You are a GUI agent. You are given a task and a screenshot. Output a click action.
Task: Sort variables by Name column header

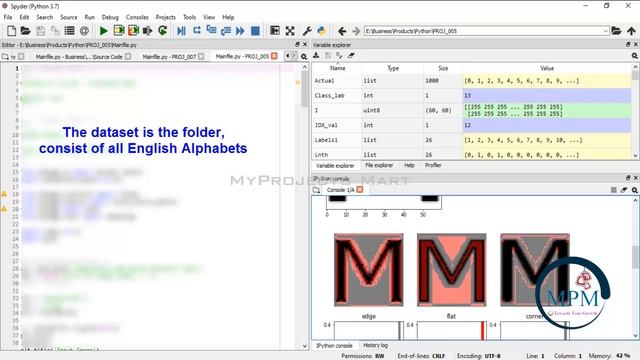[x=337, y=68]
